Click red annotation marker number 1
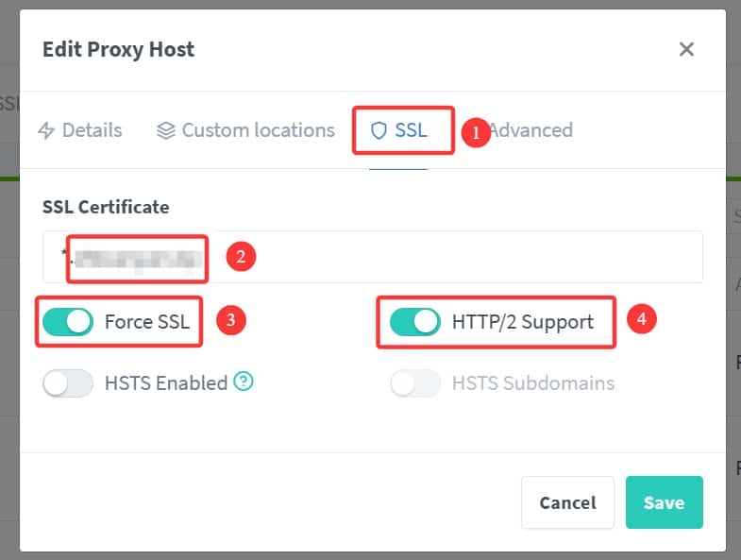This screenshot has width=741, height=560. click(475, 132)
